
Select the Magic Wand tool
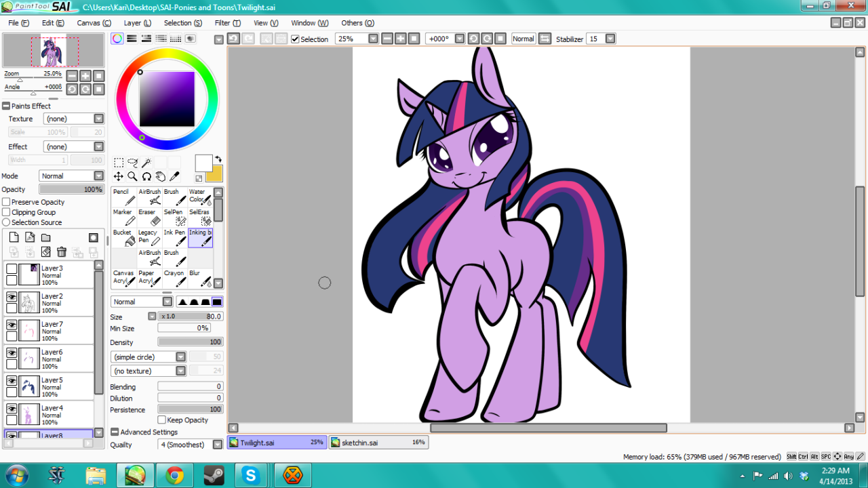point(146,163)
